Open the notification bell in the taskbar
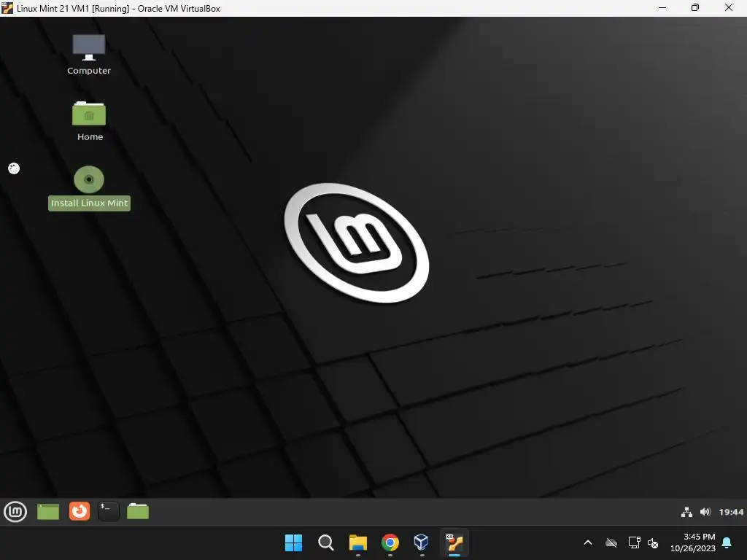The height and width of the screenshot is (560, 747). point(727,542)
